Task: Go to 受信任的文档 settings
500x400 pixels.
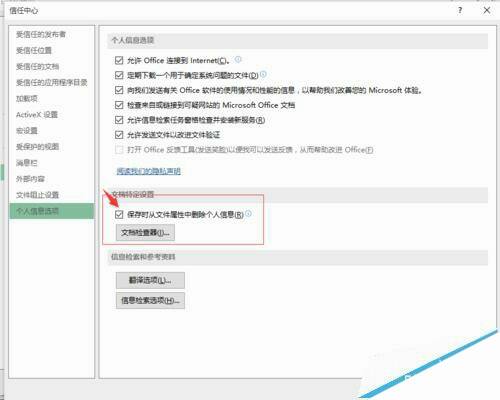Action: coord(37,66)
